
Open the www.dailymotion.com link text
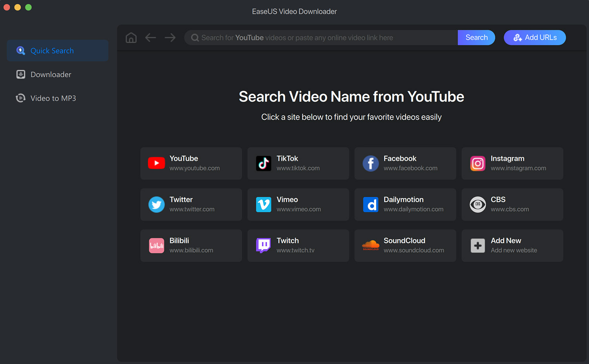click(x=413, y=209)
